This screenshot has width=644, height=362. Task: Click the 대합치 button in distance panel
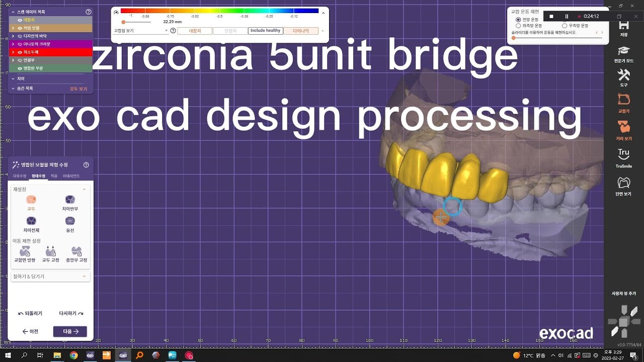195,31
